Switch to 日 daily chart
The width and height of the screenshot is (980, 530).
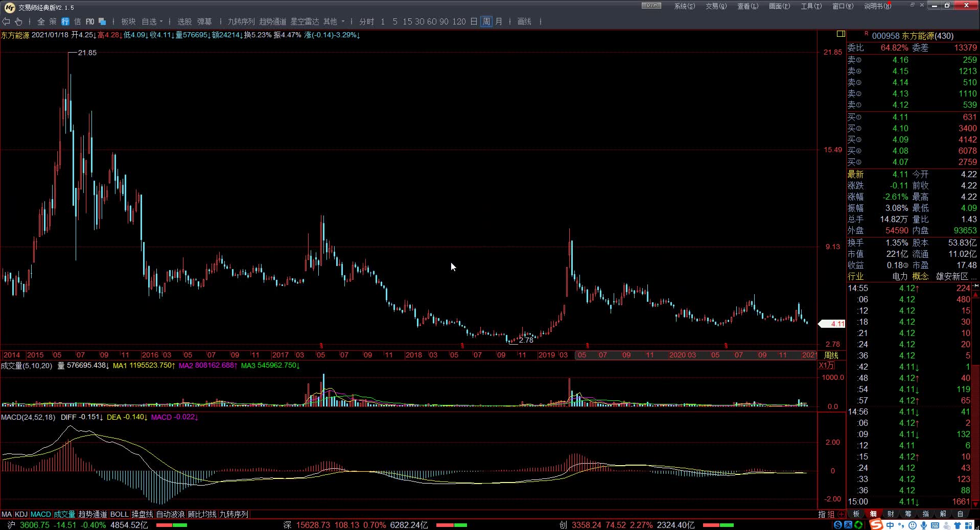474,21
